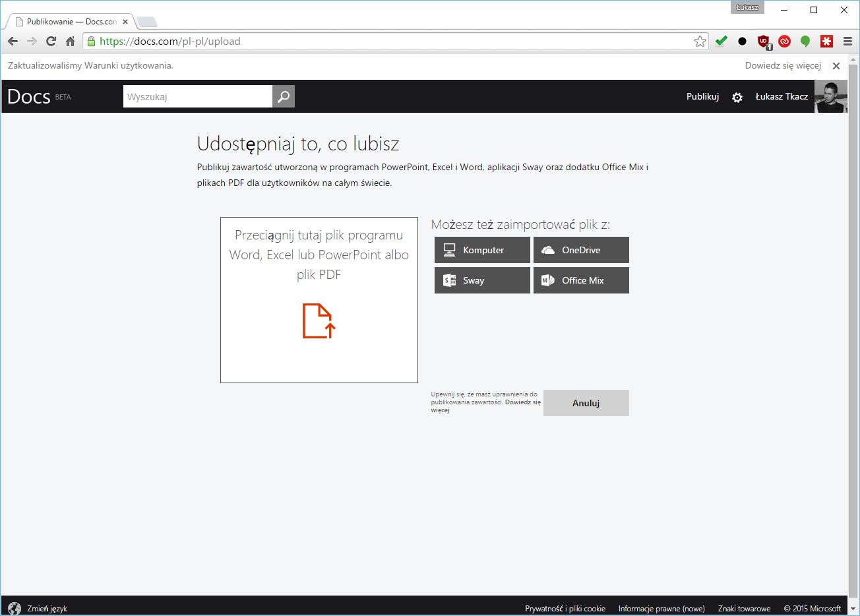Open the uBlock shield extension icon

(x=764, y=42)
